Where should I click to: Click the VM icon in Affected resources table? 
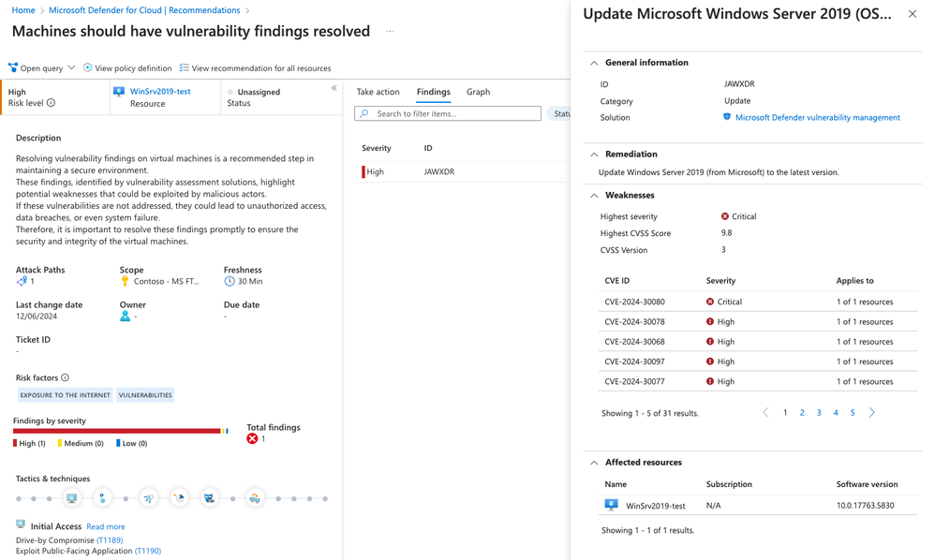pos(611,505)
